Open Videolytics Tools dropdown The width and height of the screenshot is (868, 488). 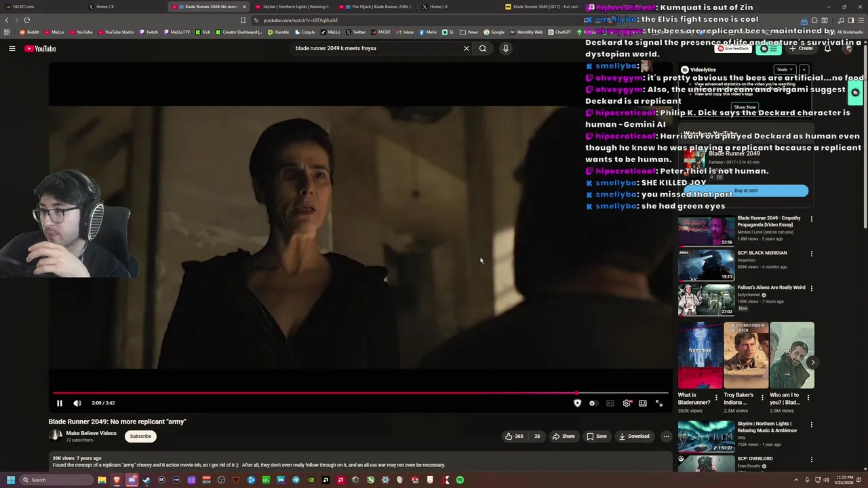[x=784, y=70]
